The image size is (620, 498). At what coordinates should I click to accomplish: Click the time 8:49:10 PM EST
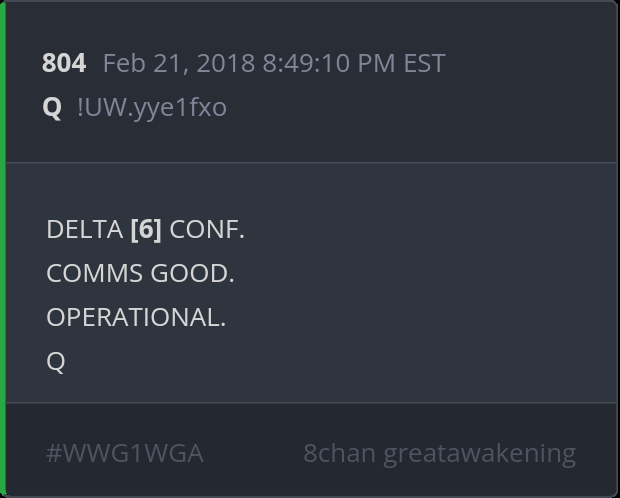point(354,63)
